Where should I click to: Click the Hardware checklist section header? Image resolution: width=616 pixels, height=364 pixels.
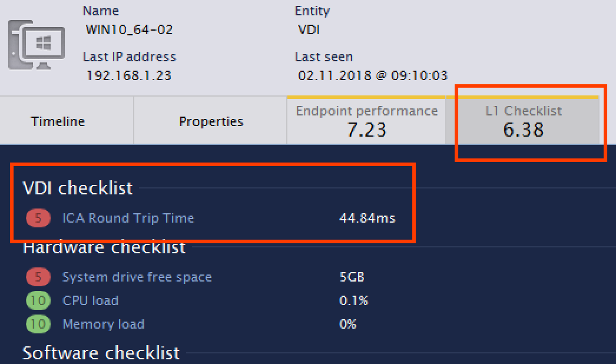tap(104, 247)
